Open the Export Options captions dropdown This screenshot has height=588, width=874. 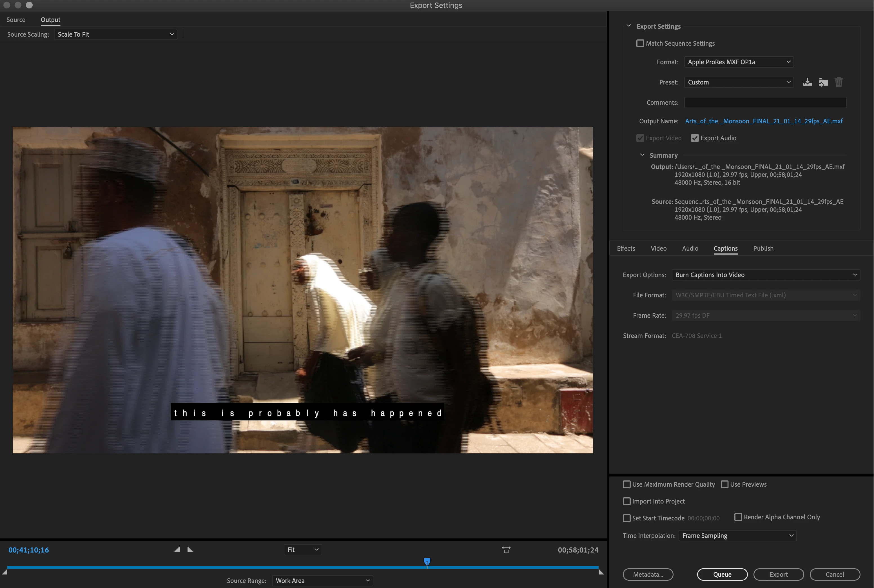(x=766, y=275)
